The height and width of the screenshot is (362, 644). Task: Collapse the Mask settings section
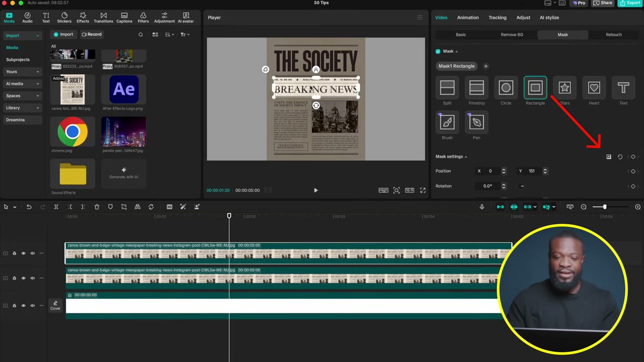click(x=466, y=157)
